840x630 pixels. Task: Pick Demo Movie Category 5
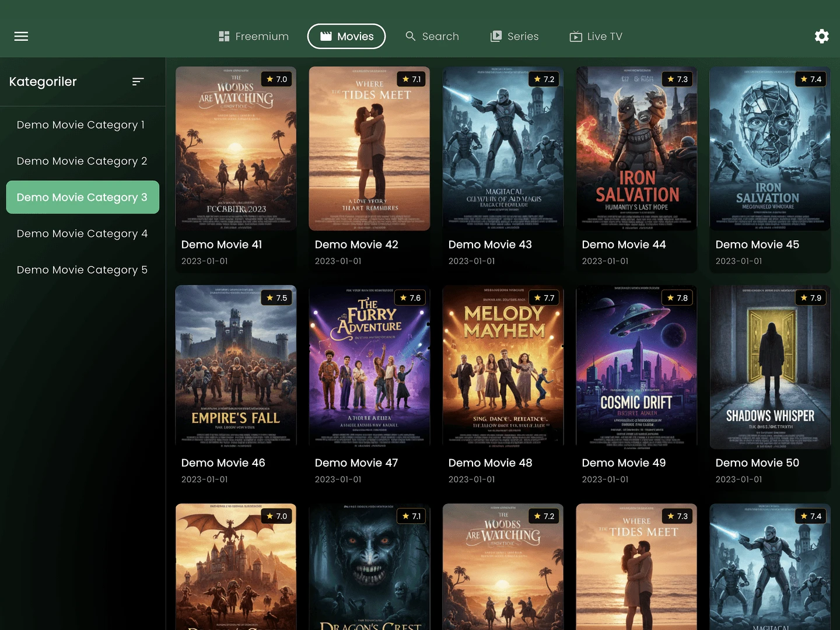[x=83, y=269]
